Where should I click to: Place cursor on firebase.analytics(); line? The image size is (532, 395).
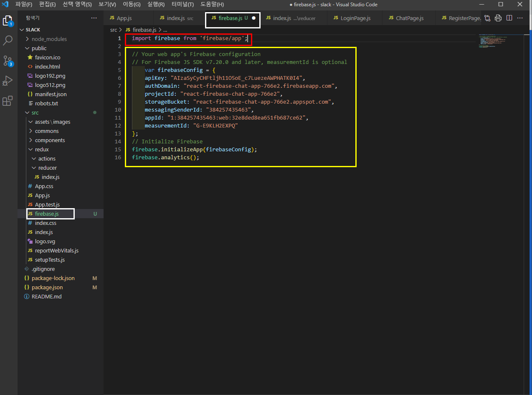coord(166,157)
